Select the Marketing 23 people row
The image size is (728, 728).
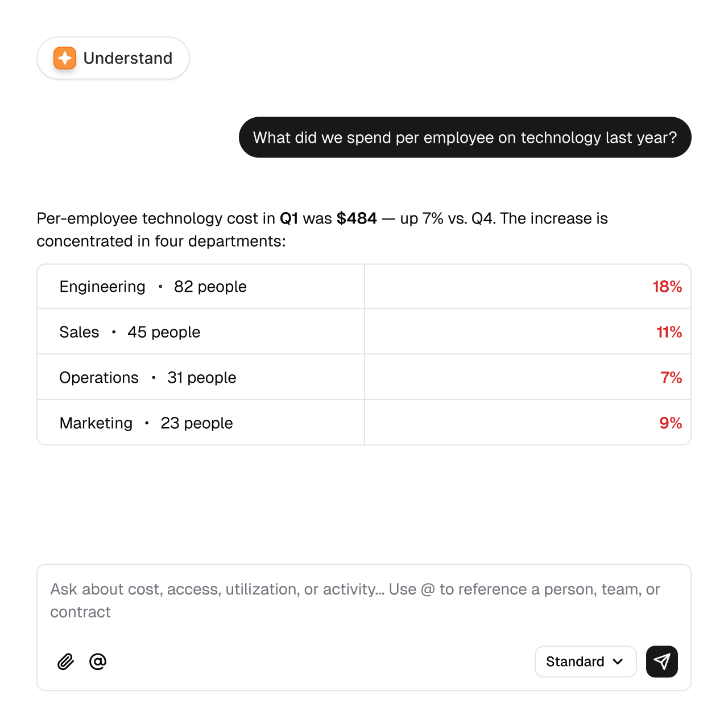point(364,423)
